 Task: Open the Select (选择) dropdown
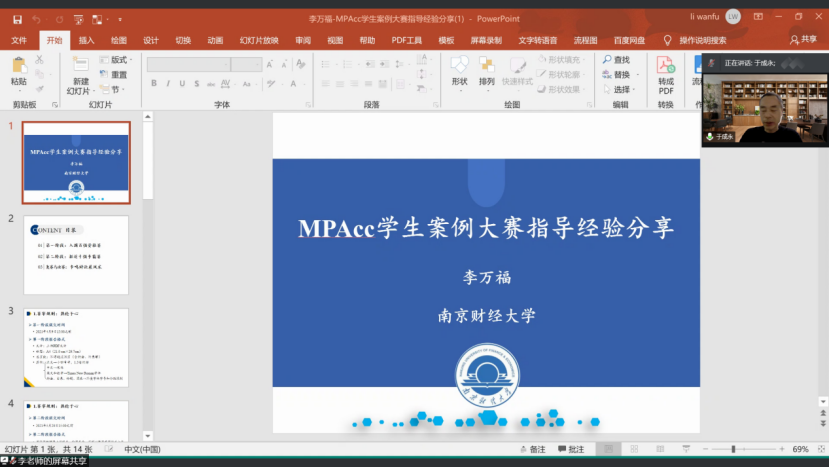point(621,89)
